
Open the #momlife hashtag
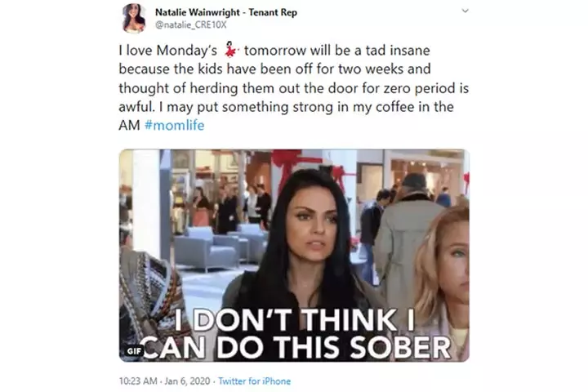(x=175, y=125)
